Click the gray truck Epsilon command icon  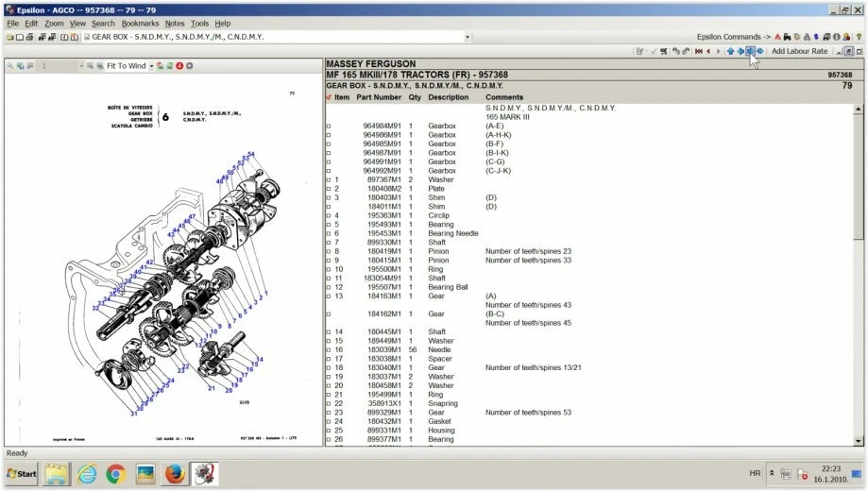click(826, 37)
